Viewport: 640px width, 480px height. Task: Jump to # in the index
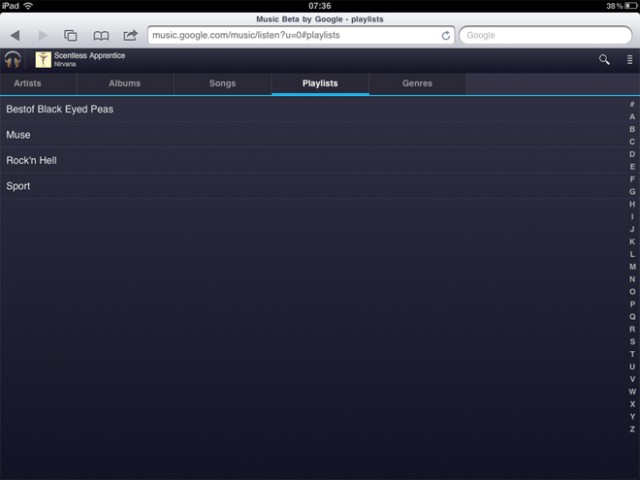(x=632, y=104)
